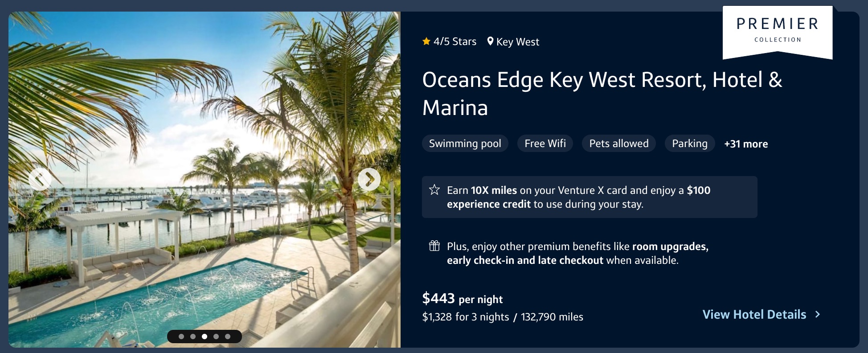Select the last carousel dot
Viewport: 868px width, 353px height.
(x=229, y=337)
